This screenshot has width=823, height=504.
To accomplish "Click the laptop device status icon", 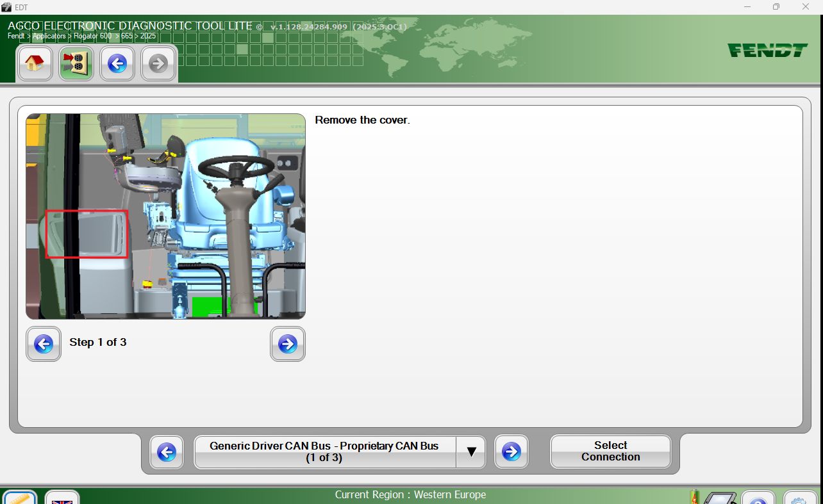I will pos(720,498).
